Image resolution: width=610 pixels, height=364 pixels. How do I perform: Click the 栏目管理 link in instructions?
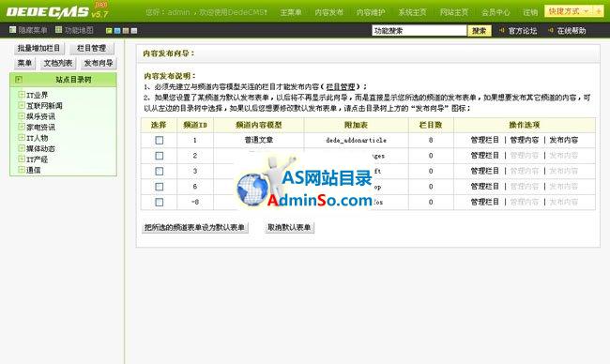coord(341,86)
